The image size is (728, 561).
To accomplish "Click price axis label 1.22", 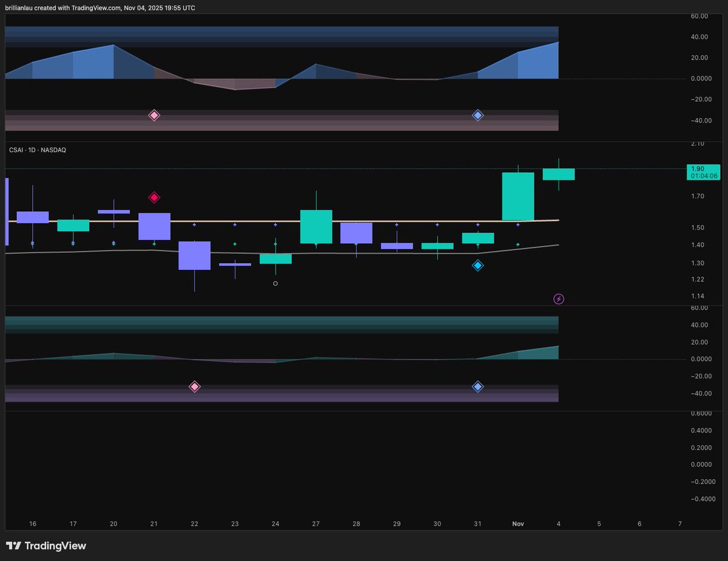I will pyautogui.click(x=698, y=279).
